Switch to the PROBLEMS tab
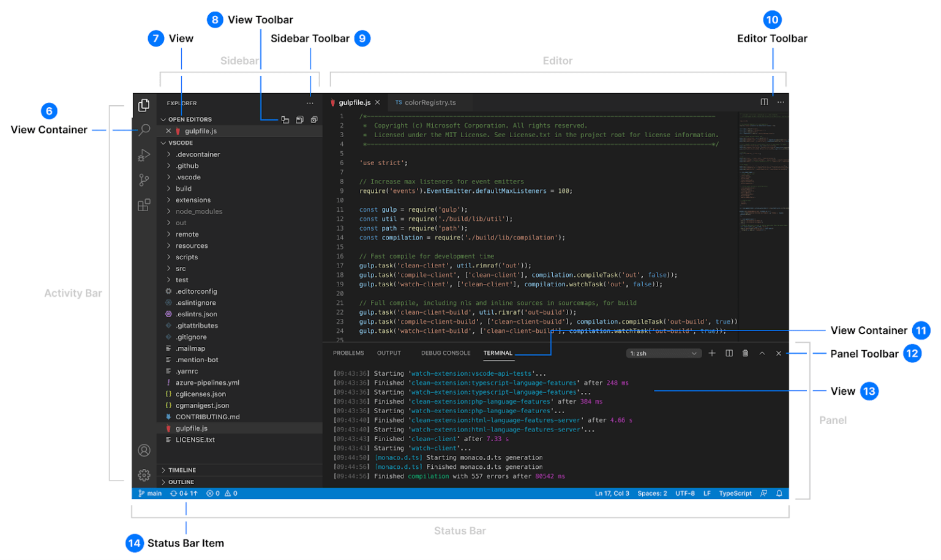The height and width of the screenshot is (560, 941). coord(348,353)
